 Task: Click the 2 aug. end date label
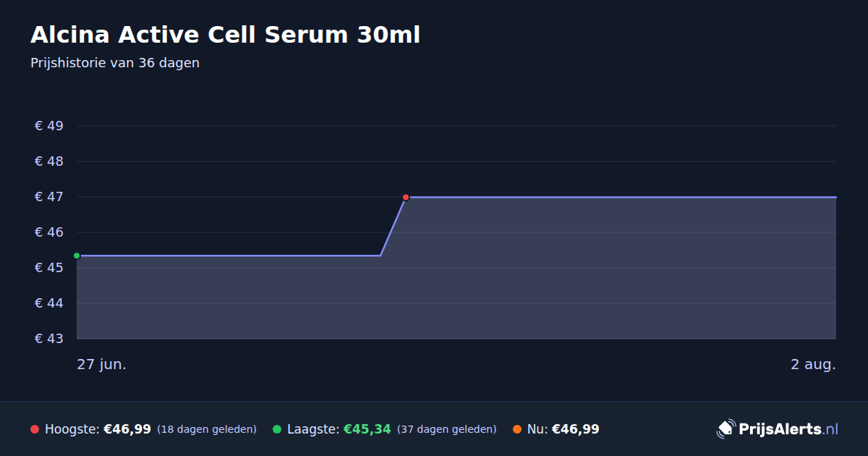(813, 365)
